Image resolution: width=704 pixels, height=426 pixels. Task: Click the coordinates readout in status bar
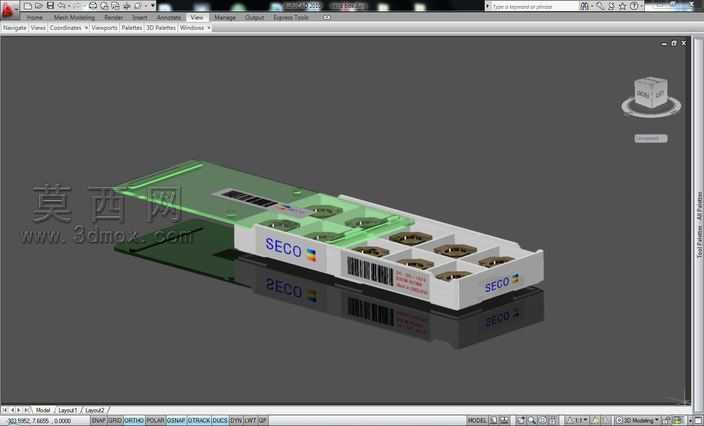(39, 421)
